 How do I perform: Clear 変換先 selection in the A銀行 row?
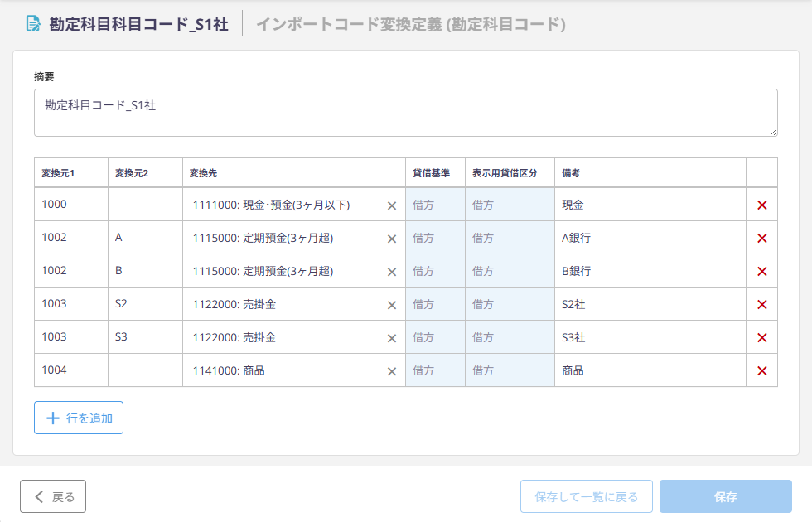pos(391,239)
